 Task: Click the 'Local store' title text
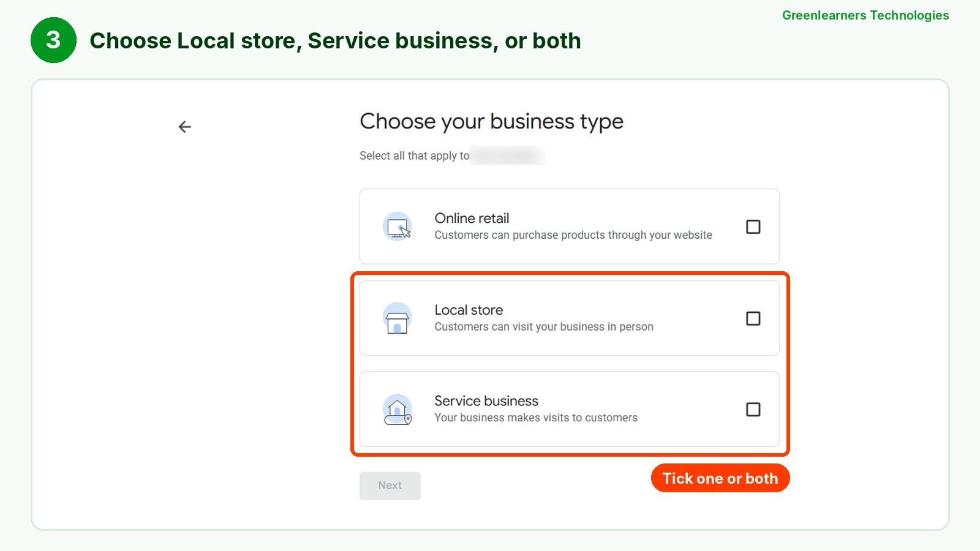(469, 310)
